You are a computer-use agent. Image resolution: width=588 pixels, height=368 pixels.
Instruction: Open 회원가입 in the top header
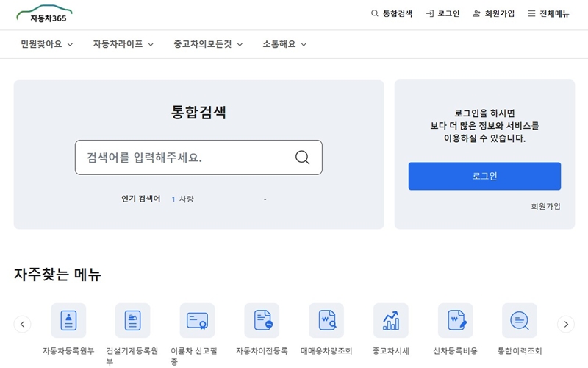pyautogui.click(x=493, y=14)
